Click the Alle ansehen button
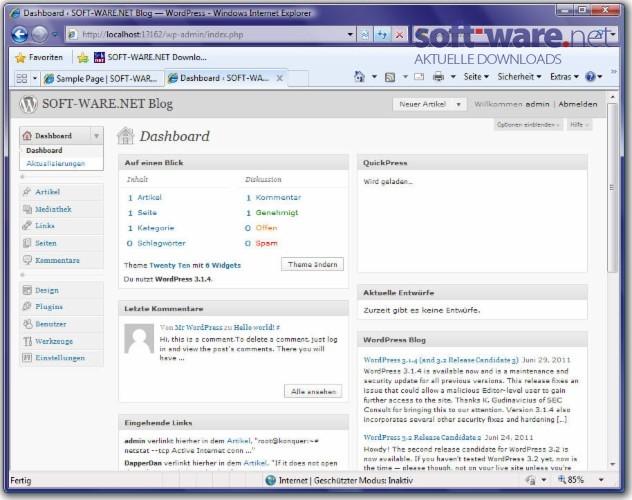 pyautogui.click(x=313, y=391)
